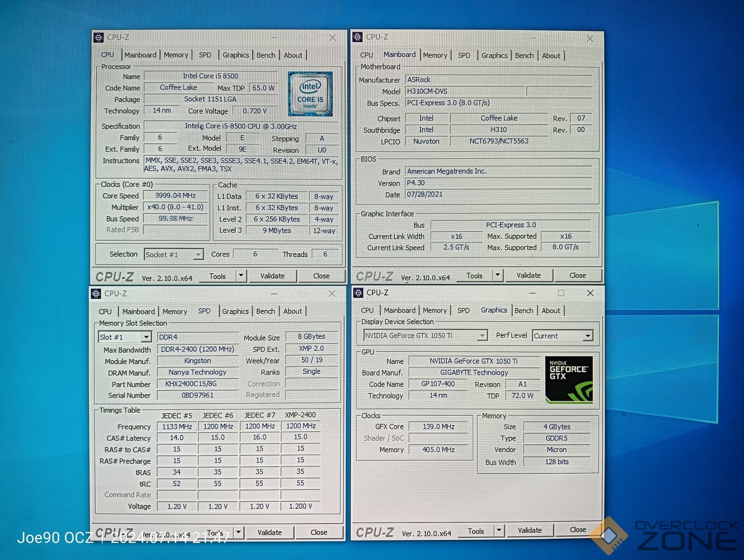Select About tab in the GPU window
This screenshot has height=560, width=744.
click(x=550, y=311)
